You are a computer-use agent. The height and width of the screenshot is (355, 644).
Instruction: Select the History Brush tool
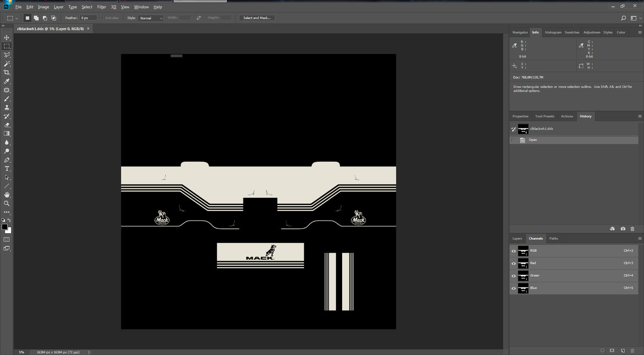(7, 116)
